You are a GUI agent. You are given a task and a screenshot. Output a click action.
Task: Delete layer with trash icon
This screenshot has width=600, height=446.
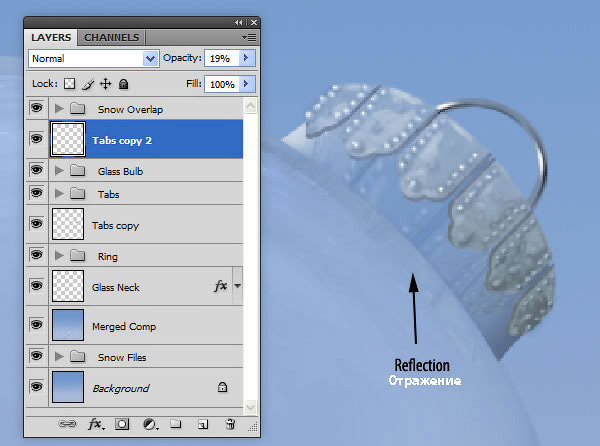coord(230,424)
